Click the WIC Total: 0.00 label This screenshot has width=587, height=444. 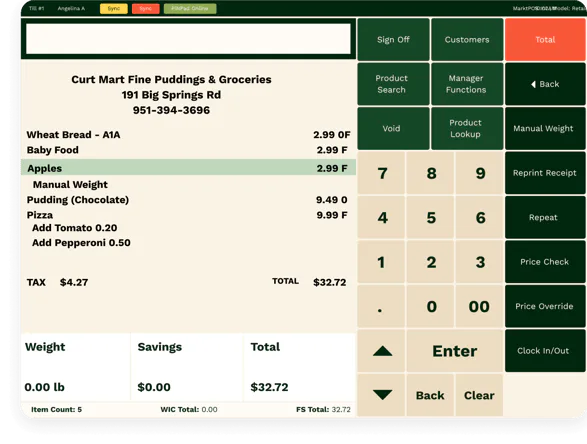tap(189, 410)
